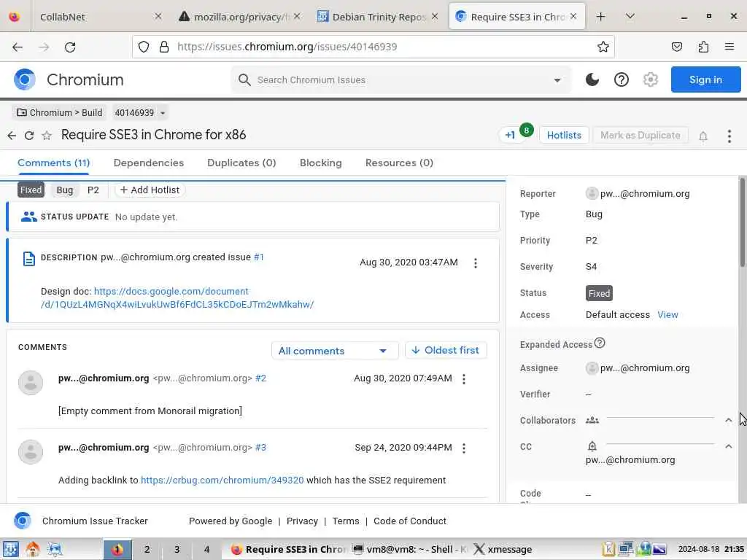Open three-dot menu for comment #2
Viewport: 747px width, 560px height.
coord(464,379)
